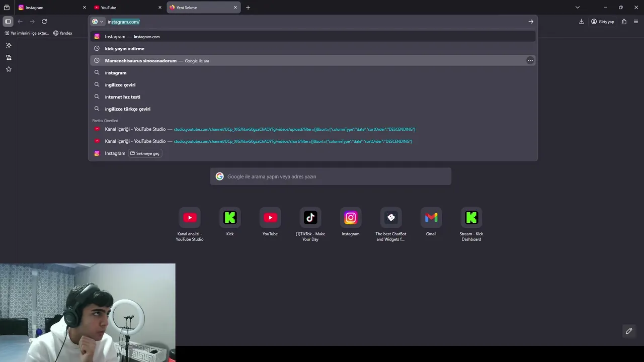Screen dimensions: 644x362
Task: Click the webcam overlay thumbnail
Action: tap(88, 313)
